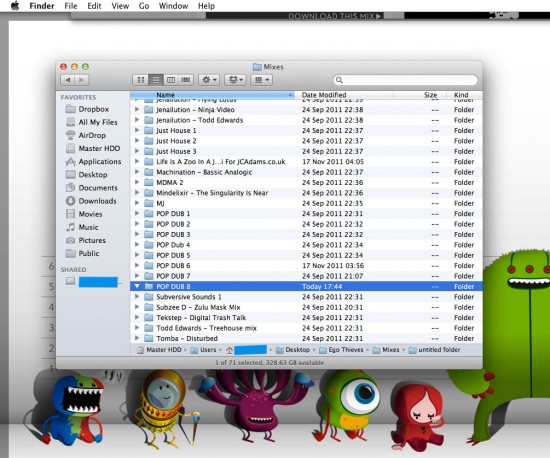Select Mindelixir - The Singularity Is Near
Screen dimensions: 550x458
click(306, 193)
